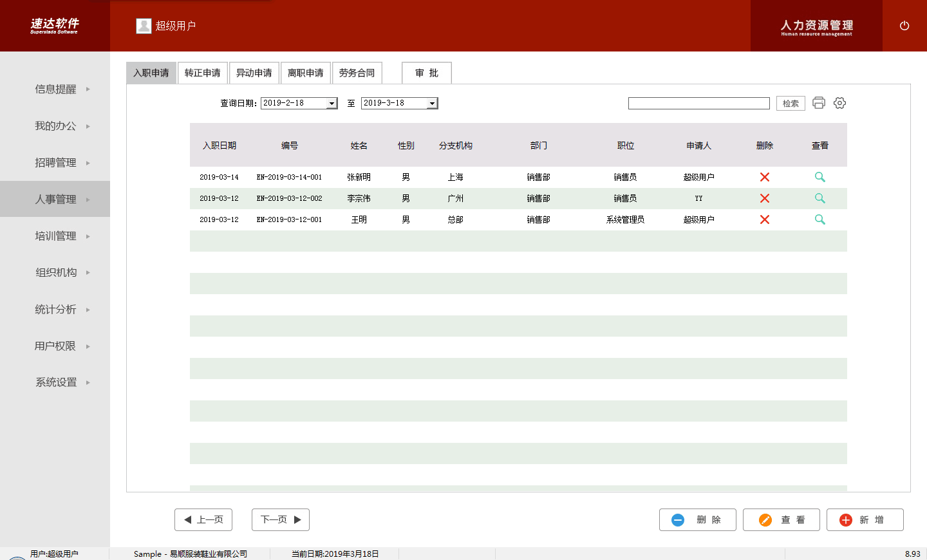Go to the next page with 下一页

pyautogui.click(x=280, y=520)
